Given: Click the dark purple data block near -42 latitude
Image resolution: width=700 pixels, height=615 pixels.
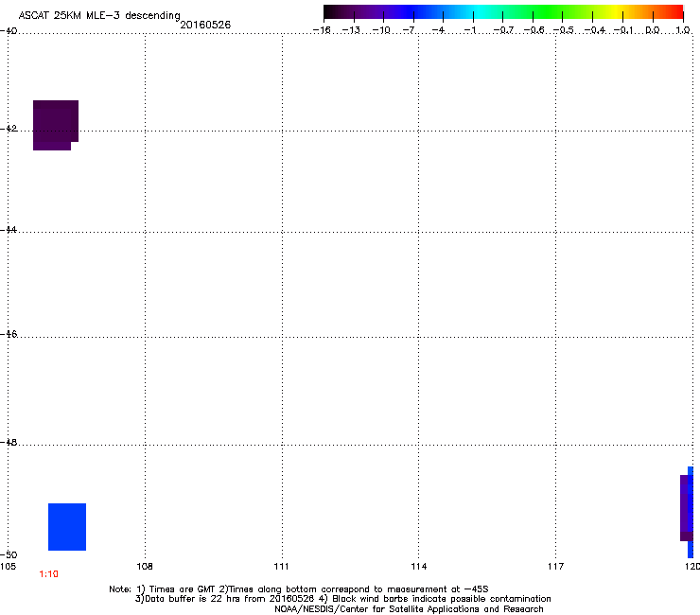Looking at the screenshot, I should [x=56, y=125].
